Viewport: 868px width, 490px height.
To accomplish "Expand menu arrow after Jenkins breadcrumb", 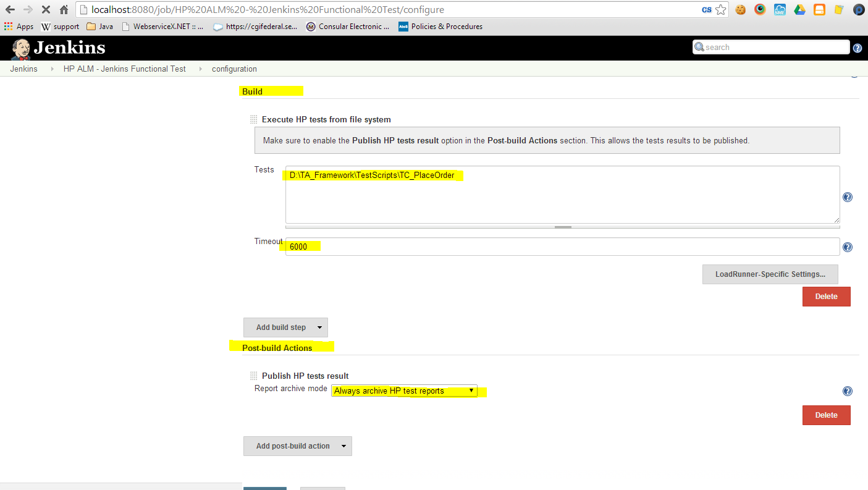I will pos(52,69).
